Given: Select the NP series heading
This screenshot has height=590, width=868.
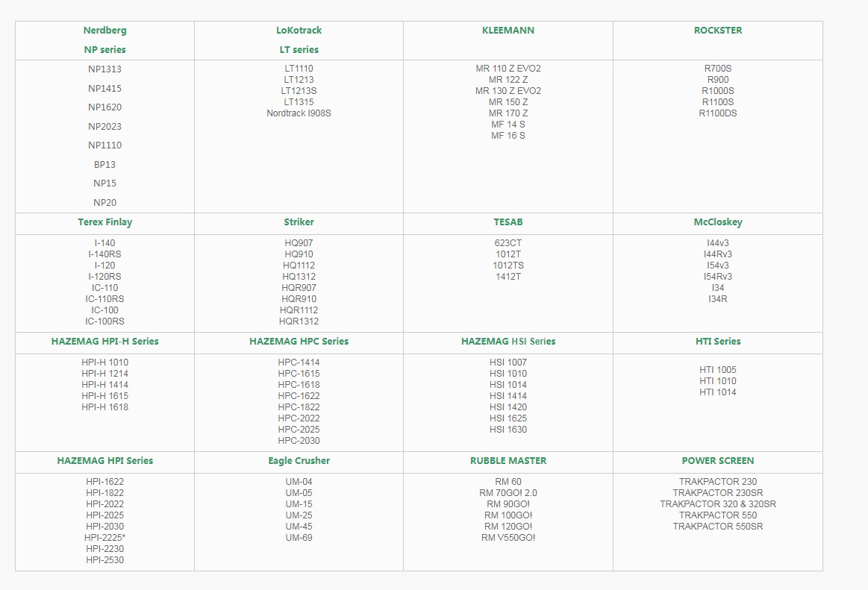Looking at the screenshot, I should tap(104, 50).
